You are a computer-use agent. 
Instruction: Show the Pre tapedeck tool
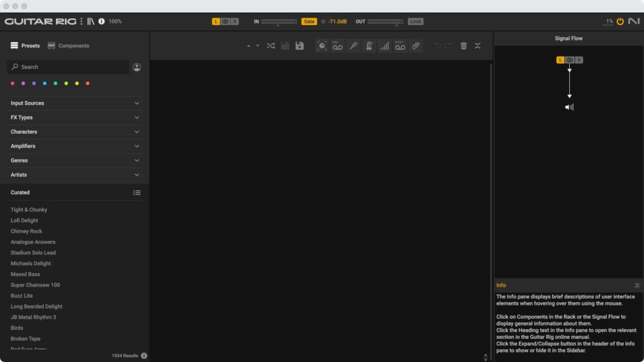[x=338, y=46]
